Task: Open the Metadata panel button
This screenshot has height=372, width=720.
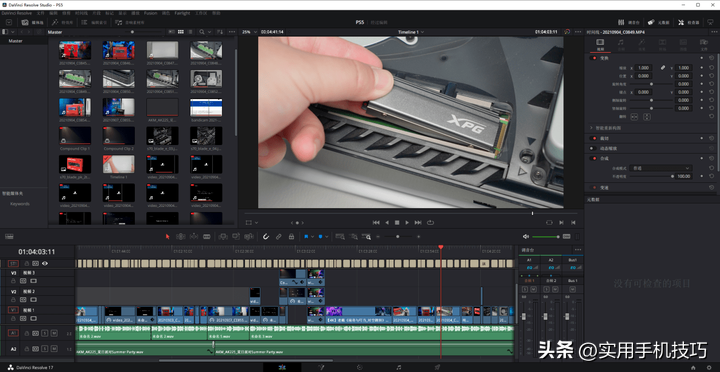Action: point(659,22)
